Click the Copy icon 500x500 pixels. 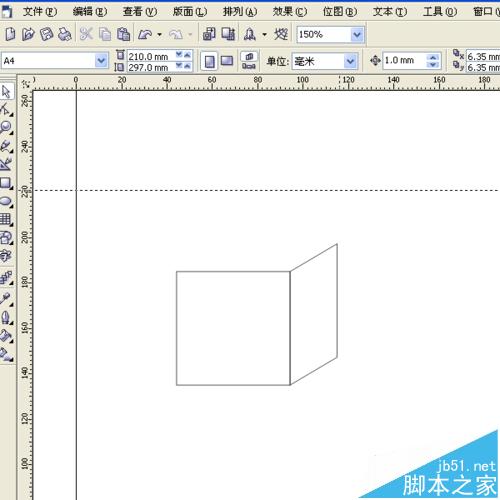pos(105,34)
